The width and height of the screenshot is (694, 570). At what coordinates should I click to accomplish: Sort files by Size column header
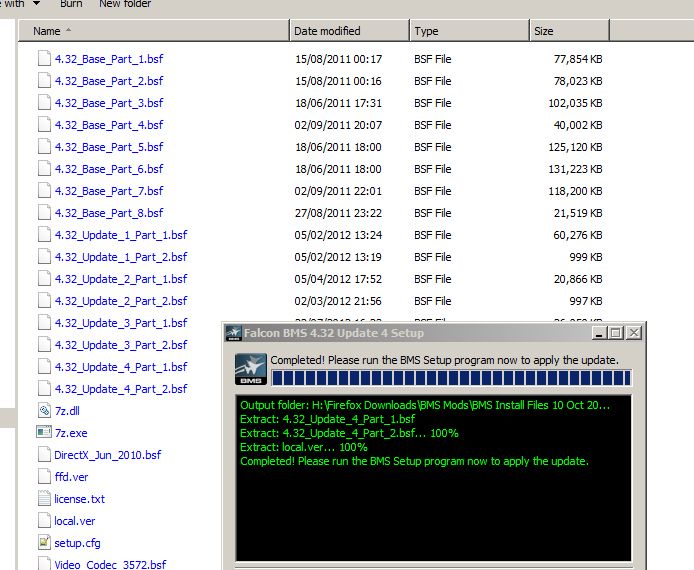point(570,31)
